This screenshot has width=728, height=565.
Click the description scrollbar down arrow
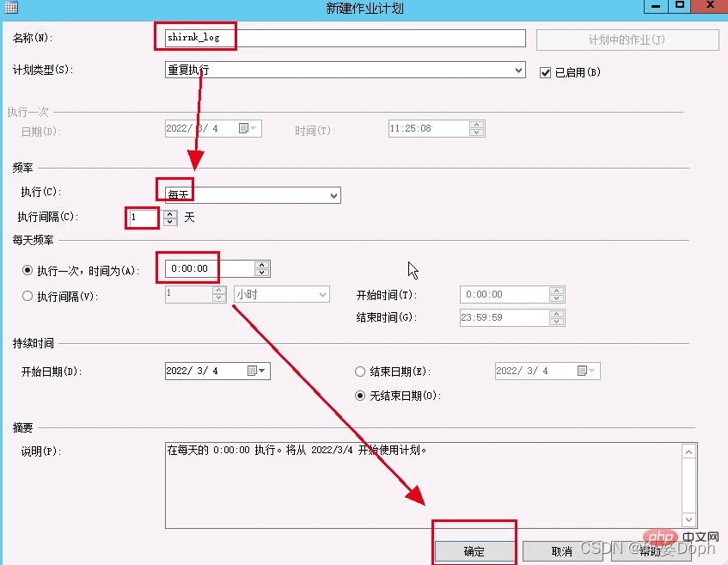[x=689, y=519]
